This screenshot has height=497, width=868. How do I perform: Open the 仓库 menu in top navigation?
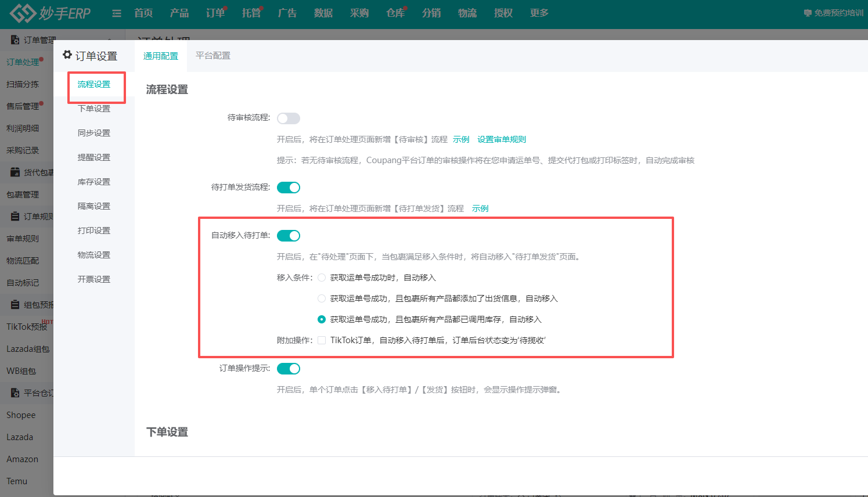pyautogui.click(x=395, y=13)
